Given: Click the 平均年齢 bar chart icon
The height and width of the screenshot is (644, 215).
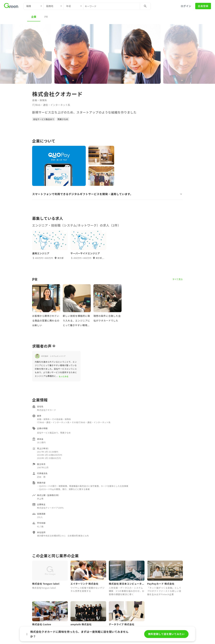Looking at the screenshot, I should 34,523.
